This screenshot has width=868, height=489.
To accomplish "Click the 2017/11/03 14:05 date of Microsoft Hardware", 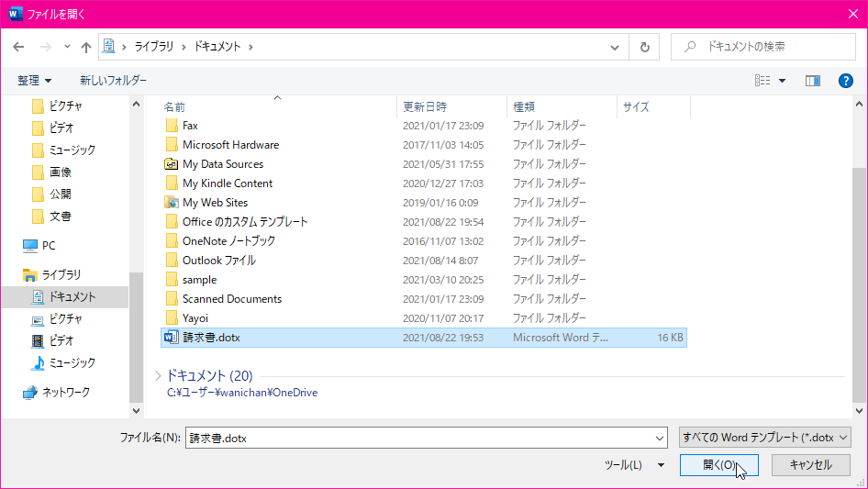I will pyautogui.click(x=443, y=145).
